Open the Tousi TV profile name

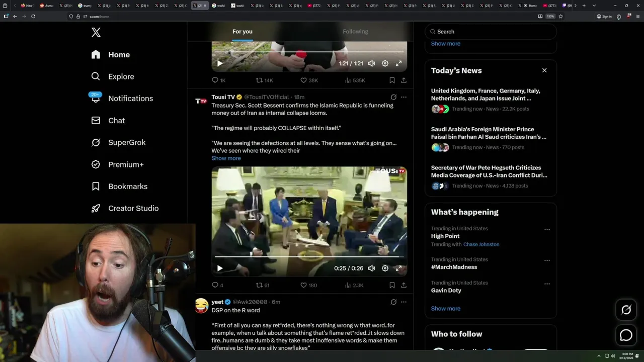[223, 97]
